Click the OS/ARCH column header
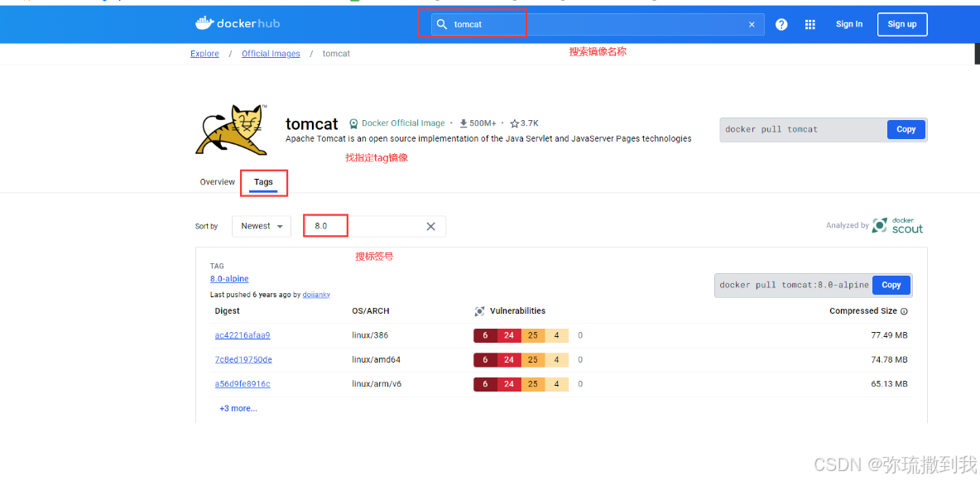Viewport: 980px width, 481px height. pyautogui.click(x=371, y=310)
